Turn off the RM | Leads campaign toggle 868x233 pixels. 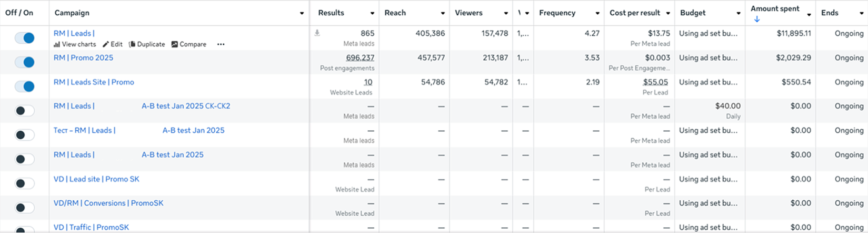point(25,38)
